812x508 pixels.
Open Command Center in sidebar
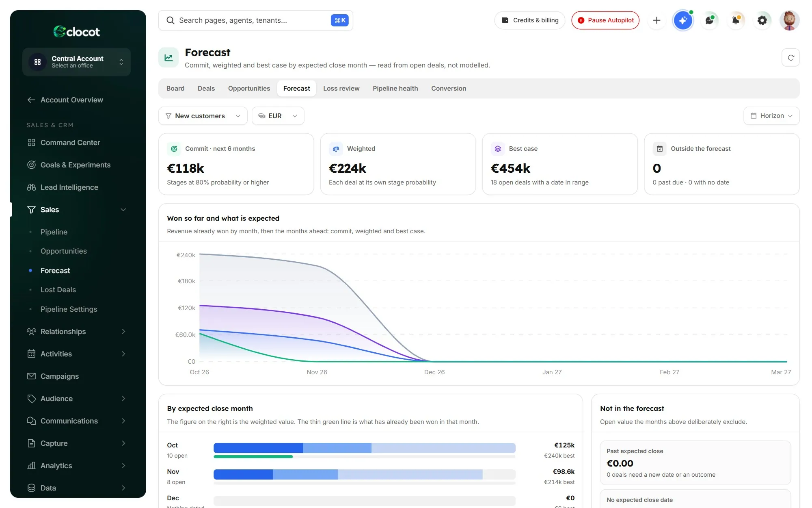[x=77, y=143]
